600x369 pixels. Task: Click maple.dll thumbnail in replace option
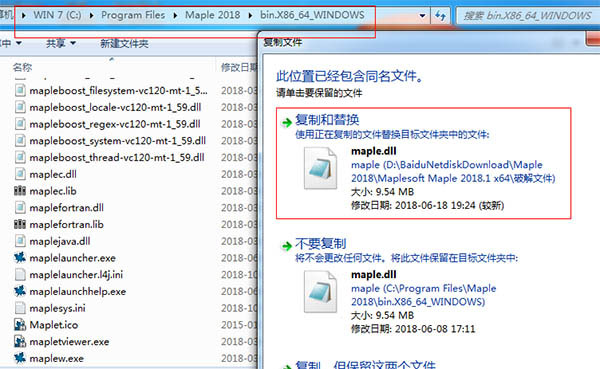point(320,168)
